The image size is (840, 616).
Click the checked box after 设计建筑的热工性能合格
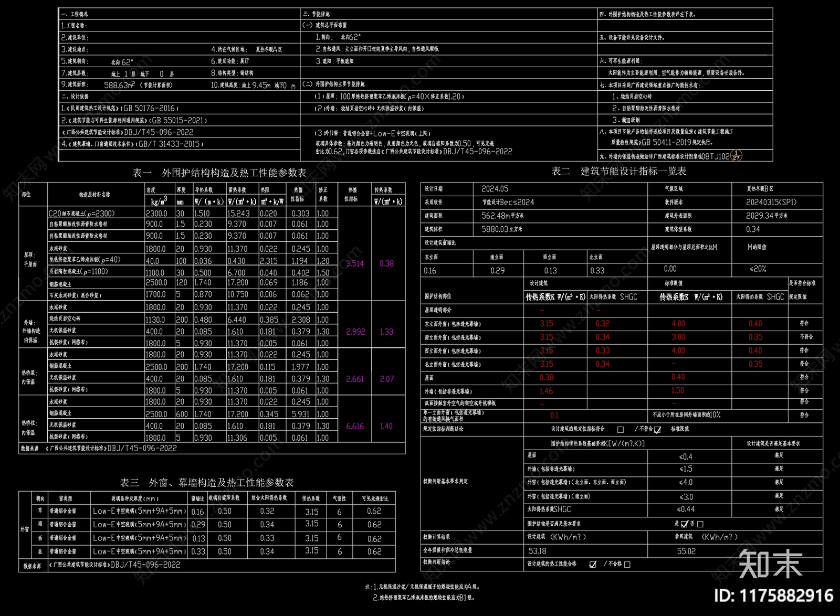click(x=593, y=564)
